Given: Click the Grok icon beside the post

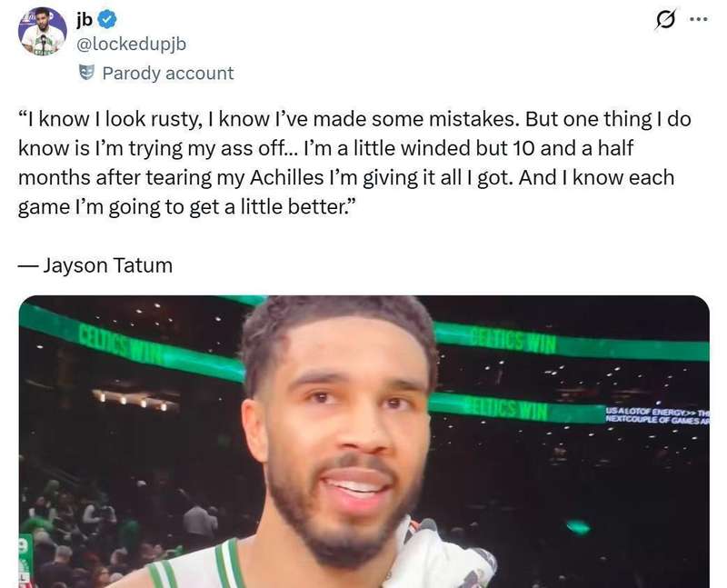Looking at the screenshot, I should 665,20.
